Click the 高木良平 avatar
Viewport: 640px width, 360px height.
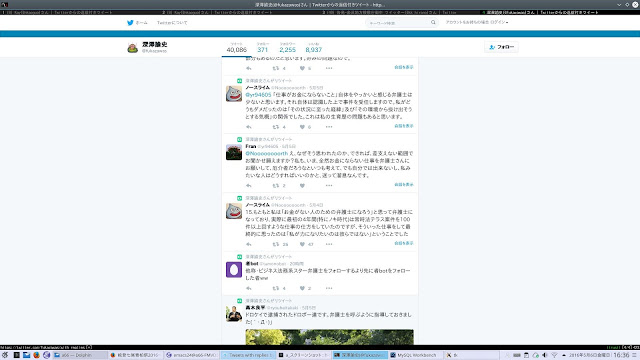pyautogui.click(x=234, y=314)
